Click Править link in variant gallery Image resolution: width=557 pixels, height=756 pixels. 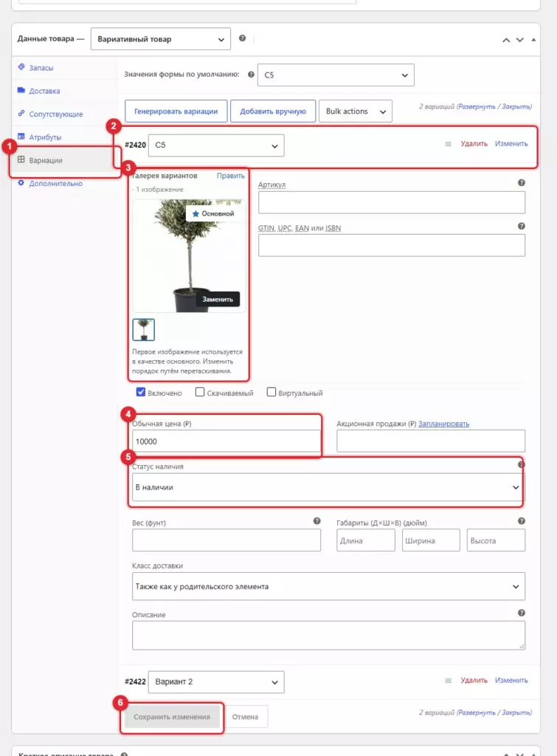coord(230,176)
